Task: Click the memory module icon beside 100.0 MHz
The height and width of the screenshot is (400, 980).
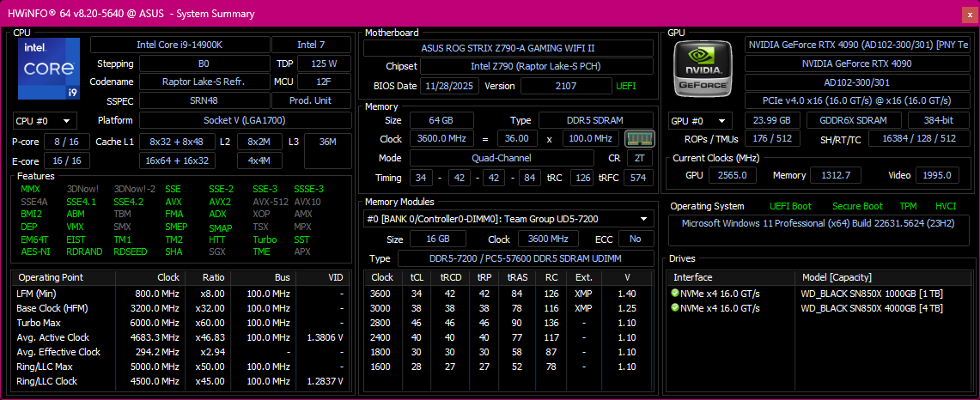Action: [x=639, y=138]
